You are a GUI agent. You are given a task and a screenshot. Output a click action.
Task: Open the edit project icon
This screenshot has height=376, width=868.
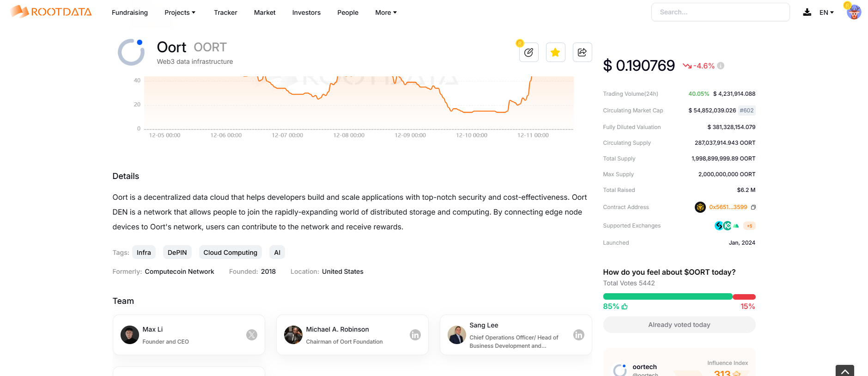coord(528,52)
